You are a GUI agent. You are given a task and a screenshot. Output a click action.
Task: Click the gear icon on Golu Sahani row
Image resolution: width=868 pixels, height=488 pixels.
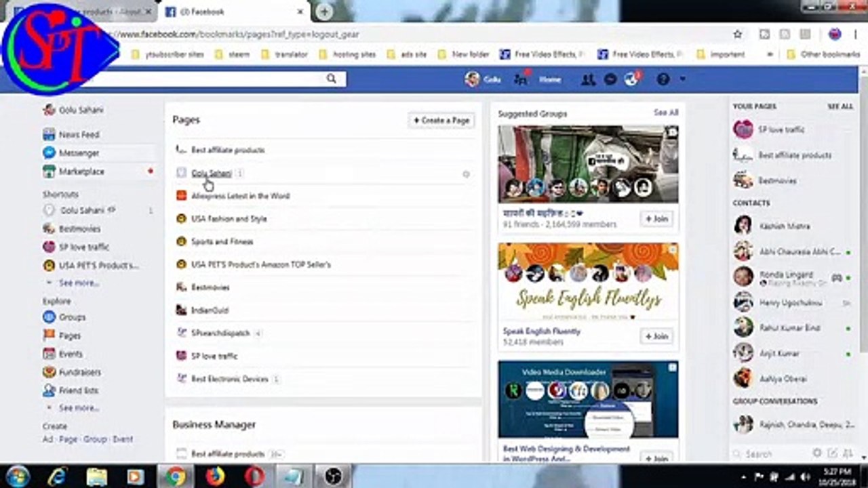point(466,174)
